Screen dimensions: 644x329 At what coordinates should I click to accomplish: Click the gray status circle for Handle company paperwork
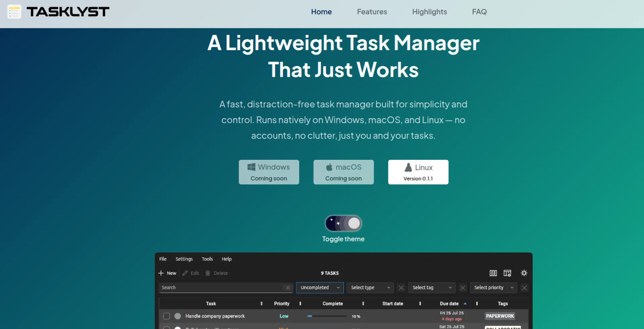[178, 316]
